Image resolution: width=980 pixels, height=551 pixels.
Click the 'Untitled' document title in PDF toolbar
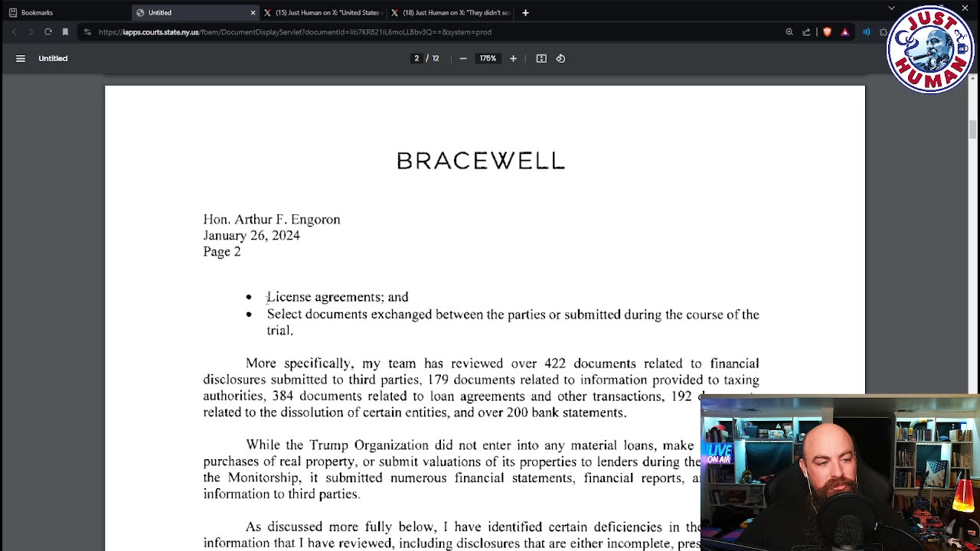(53, 58)
